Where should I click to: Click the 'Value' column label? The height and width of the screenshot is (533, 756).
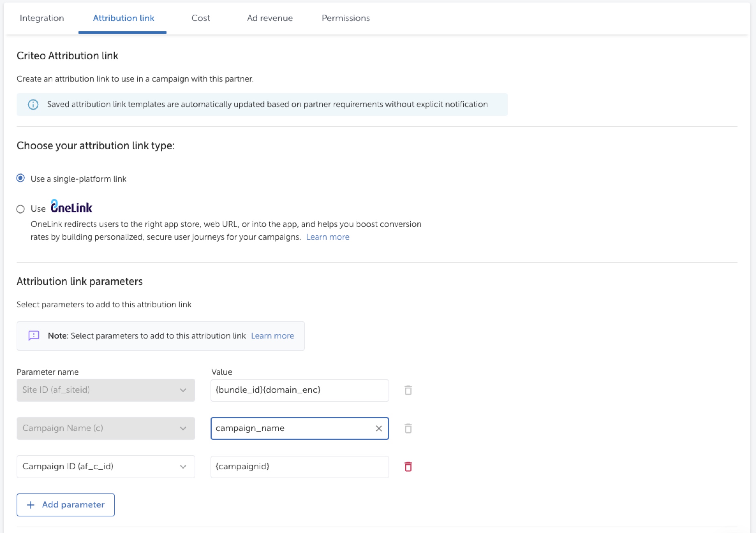222,372
